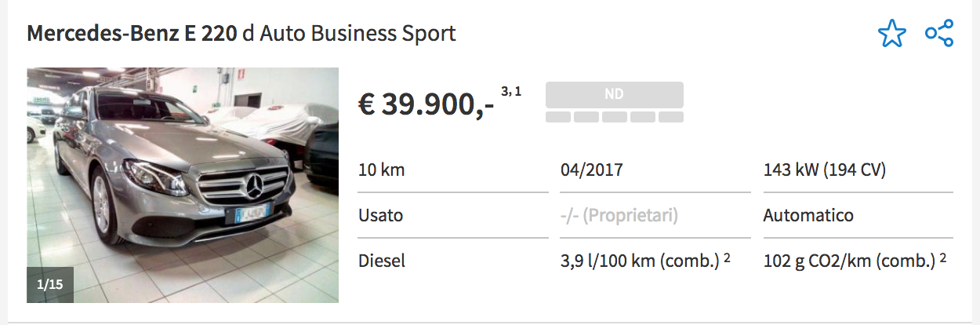
Task: Select the 10 km mileage field
Action: click(x=382, y=170)
